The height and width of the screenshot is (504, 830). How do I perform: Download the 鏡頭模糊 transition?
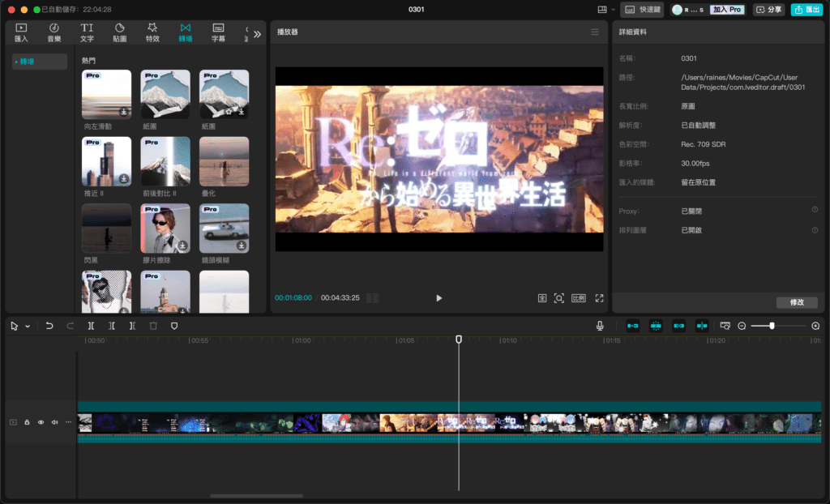pyautogui.click(x=242, y=246)
